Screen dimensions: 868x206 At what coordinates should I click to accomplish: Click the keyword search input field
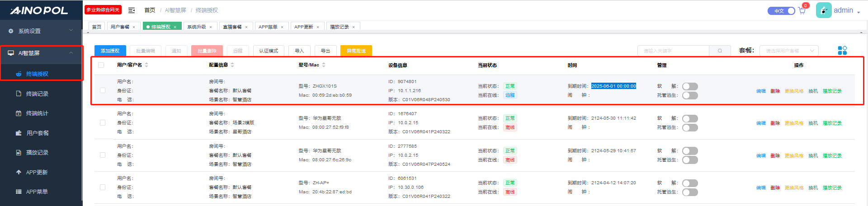(x=674, y=51)
